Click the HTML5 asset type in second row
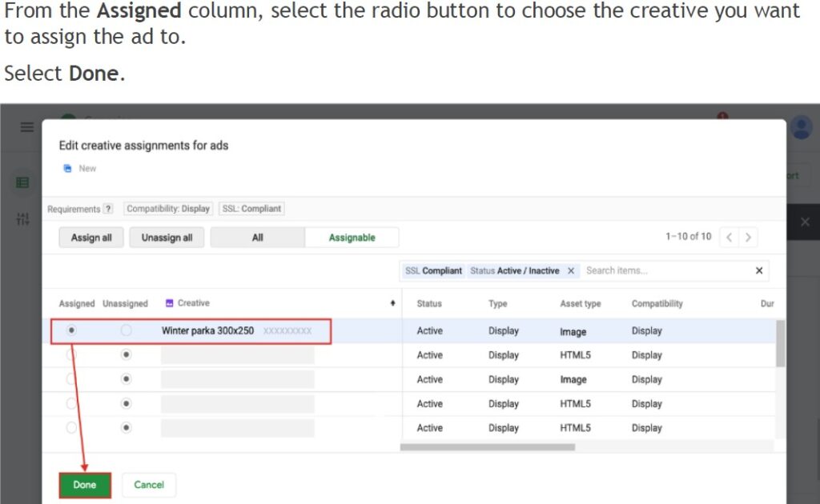Image resolution: width=820 pixels, height=504 pixels. click(575, 355)
